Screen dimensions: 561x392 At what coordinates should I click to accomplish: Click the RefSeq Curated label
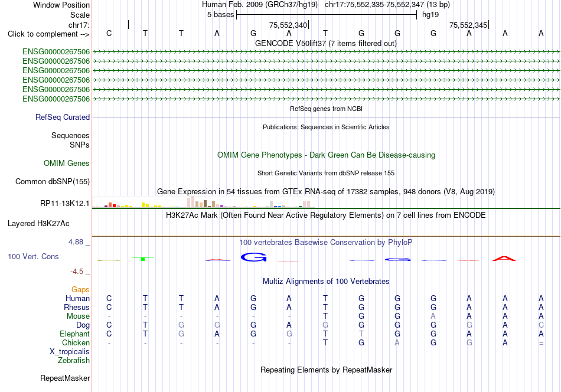click(63, 117)
